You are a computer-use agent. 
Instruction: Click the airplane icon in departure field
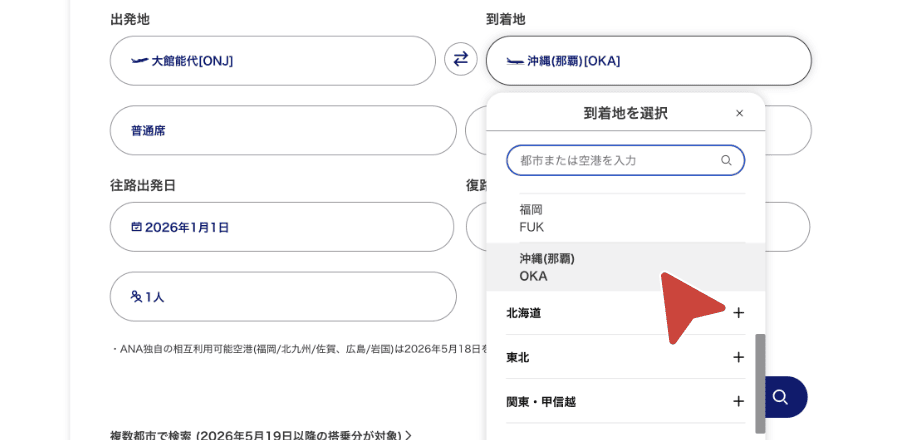tap(139, 61)
